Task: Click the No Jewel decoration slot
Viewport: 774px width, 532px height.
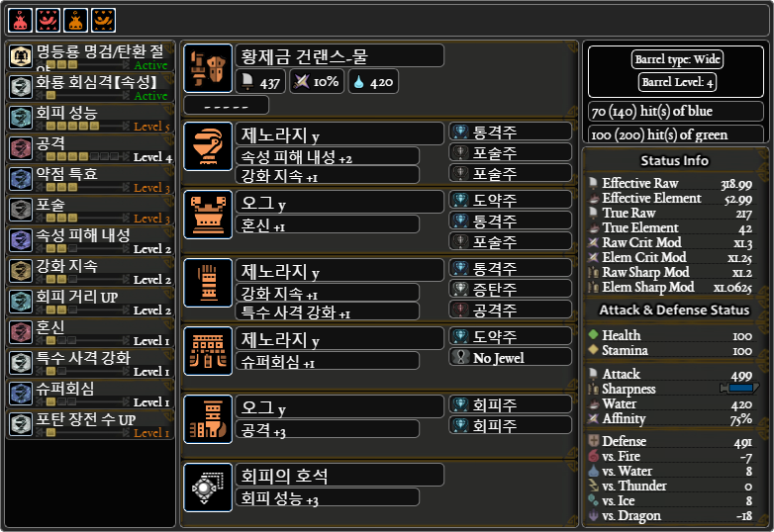Action: (x=511, y=357)
